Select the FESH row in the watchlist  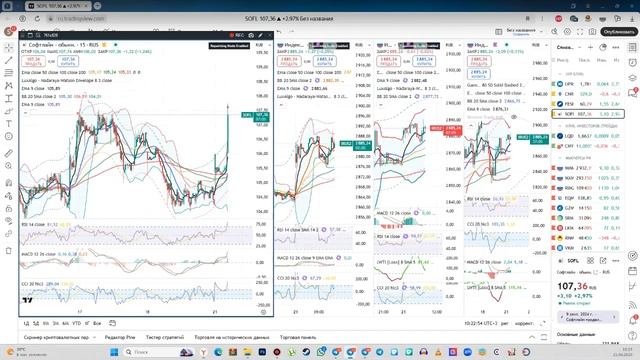tap(588, 104)
